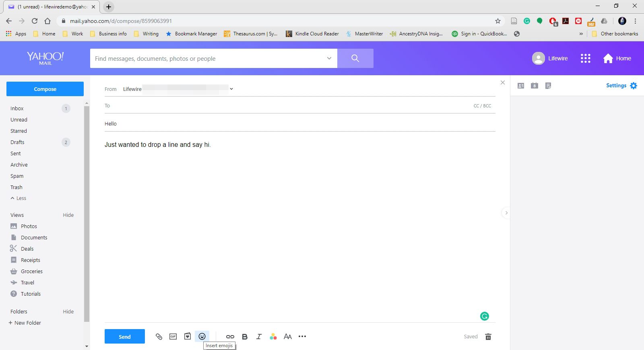
Task: Collapse folder list with Less
Action: click(x=19, y=198)
